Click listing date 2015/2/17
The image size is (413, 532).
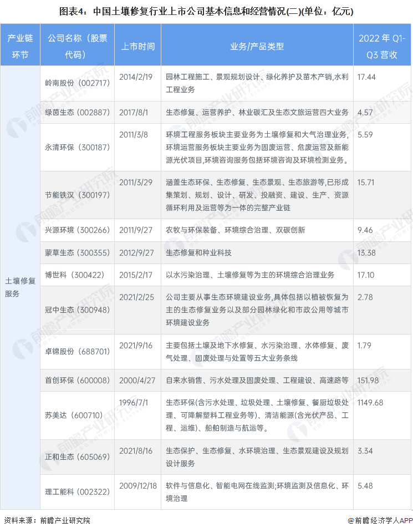click(x=136, y=275)
